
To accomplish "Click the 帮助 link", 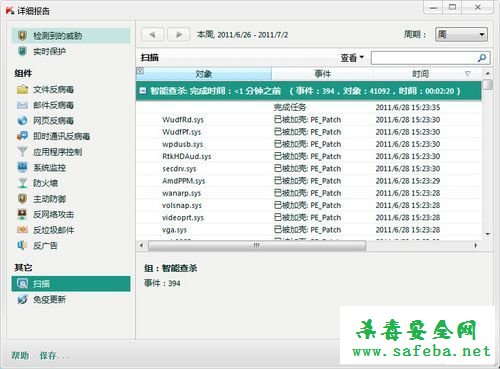I will pyautogui.click(x=20, y=355).
